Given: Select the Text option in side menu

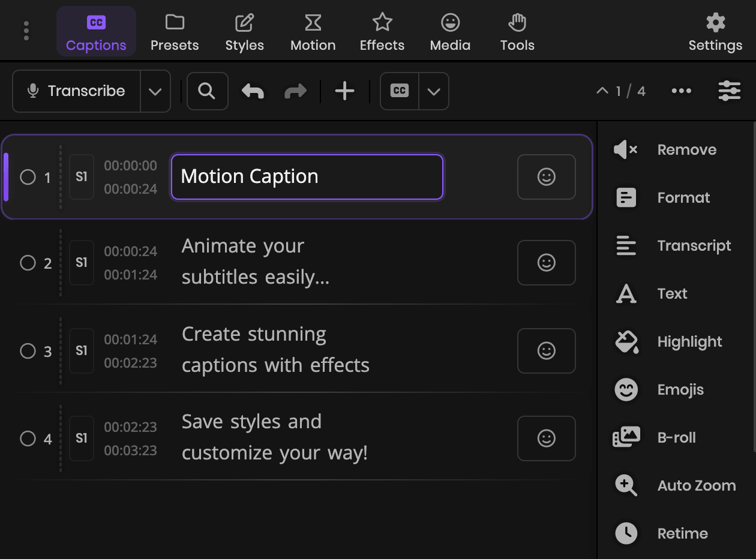Looking at the screenshot, I should [651, 294].
